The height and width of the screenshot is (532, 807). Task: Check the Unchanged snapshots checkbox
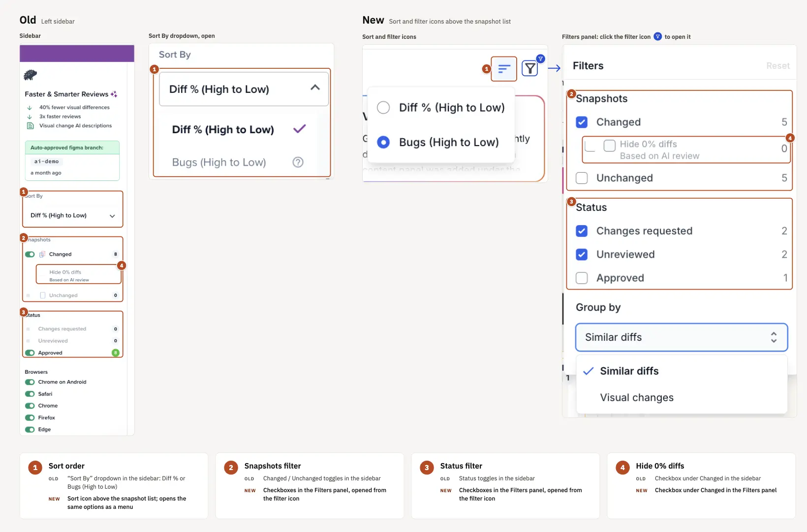click(582, 178)
